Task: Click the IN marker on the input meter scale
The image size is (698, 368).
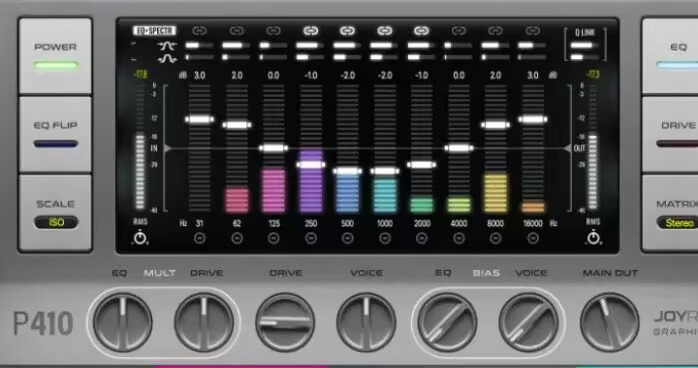Action: (x=154, y=149)
